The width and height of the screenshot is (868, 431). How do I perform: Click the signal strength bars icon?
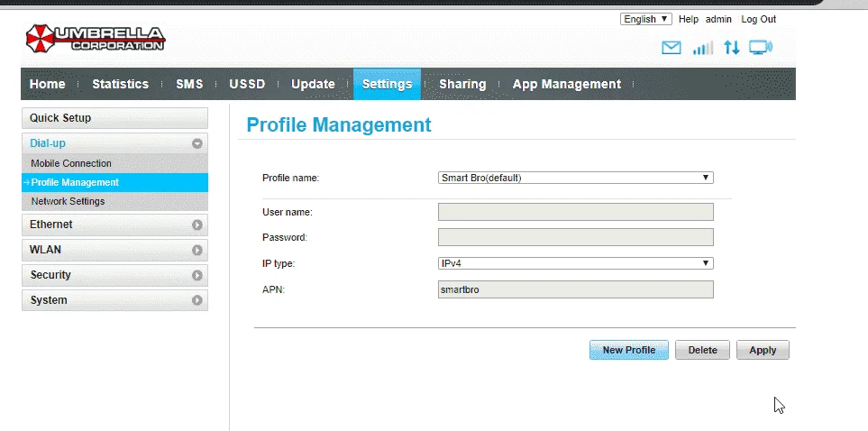click(702, 48)
